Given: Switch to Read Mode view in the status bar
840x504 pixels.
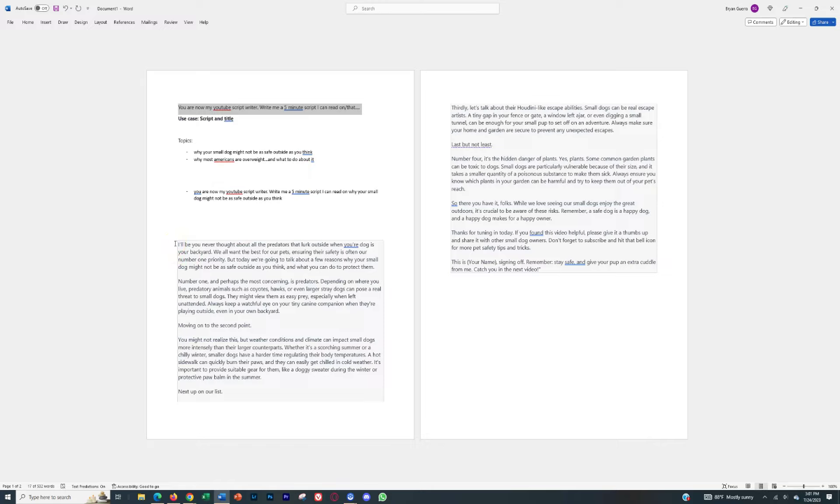Looking at the screenshot, I should [x=748, y=486].
